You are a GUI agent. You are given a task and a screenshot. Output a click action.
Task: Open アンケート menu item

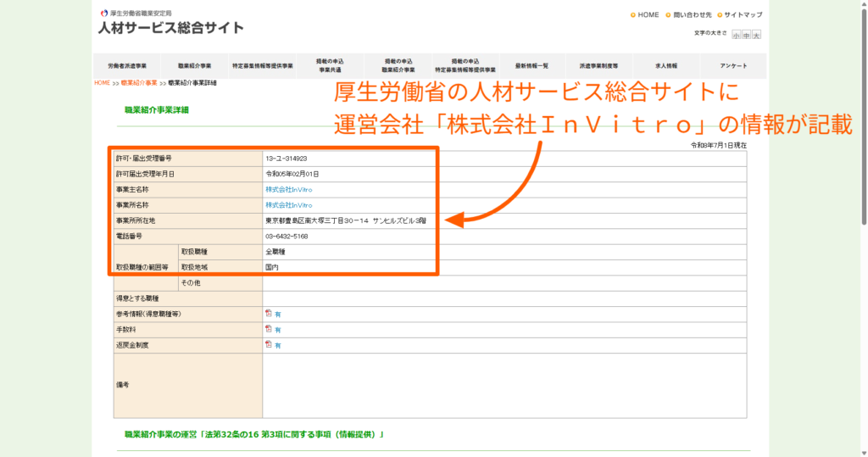click(733, 66)
